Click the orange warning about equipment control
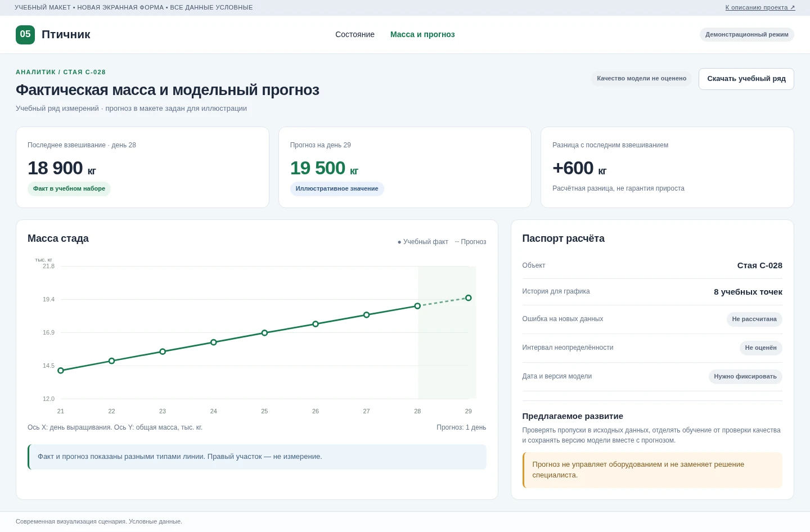The height and width of the screenshot is (532, 810). click(652, 470)
